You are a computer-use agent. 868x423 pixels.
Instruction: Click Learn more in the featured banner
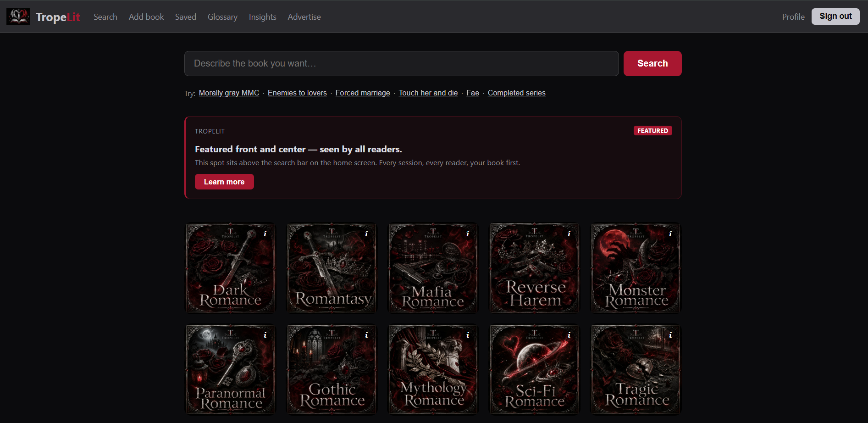coord(224,182)
